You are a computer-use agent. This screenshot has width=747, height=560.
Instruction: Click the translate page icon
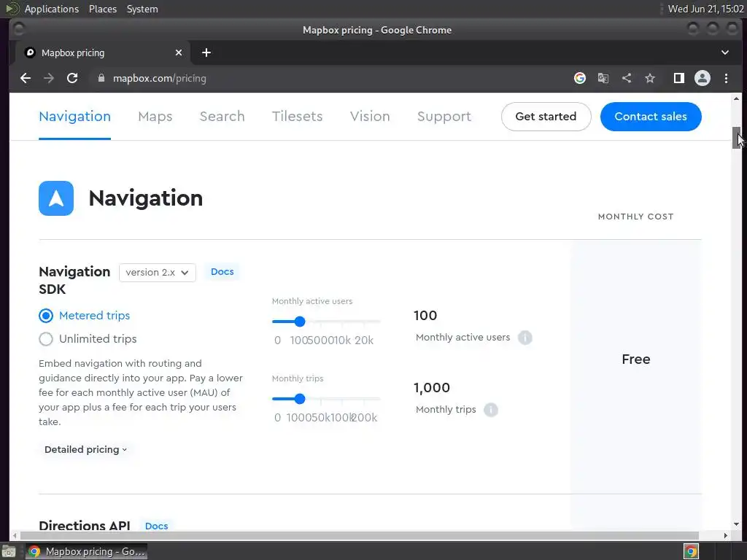[x=603, y=78]
